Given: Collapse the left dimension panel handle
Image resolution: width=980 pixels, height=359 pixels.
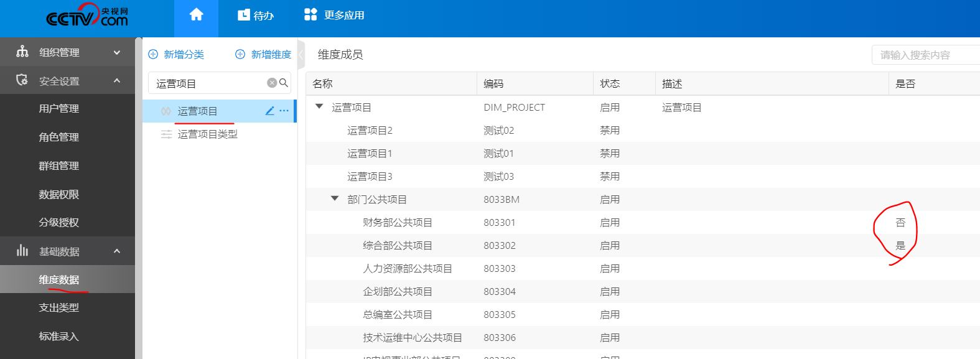Looking at the screenshot, I should (301, 55).
